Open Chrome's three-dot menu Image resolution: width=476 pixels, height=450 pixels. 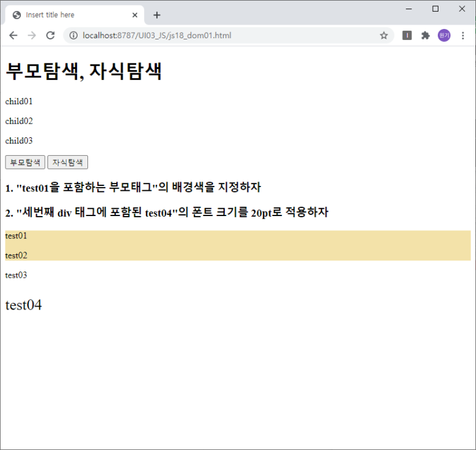(462, 36)
